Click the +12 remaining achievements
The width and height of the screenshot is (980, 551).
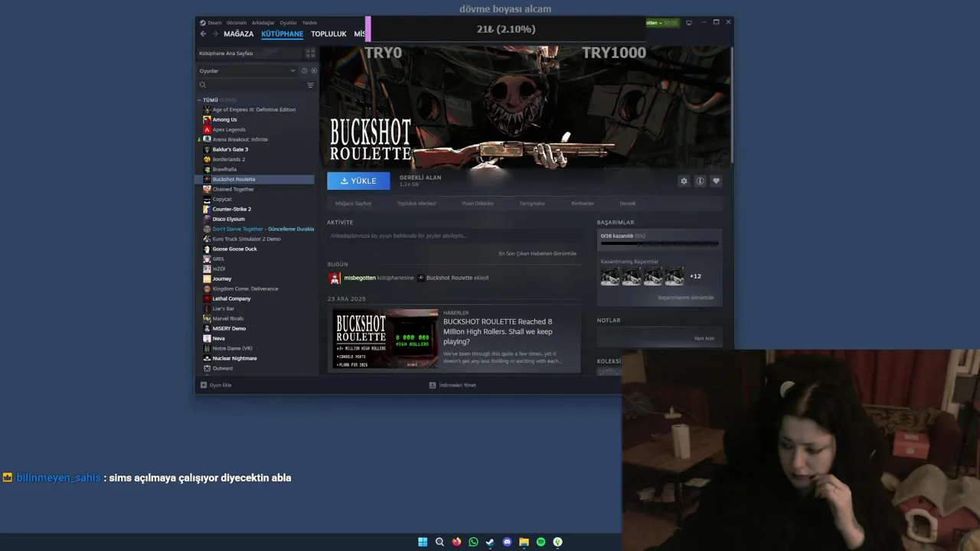click(695, 276)
